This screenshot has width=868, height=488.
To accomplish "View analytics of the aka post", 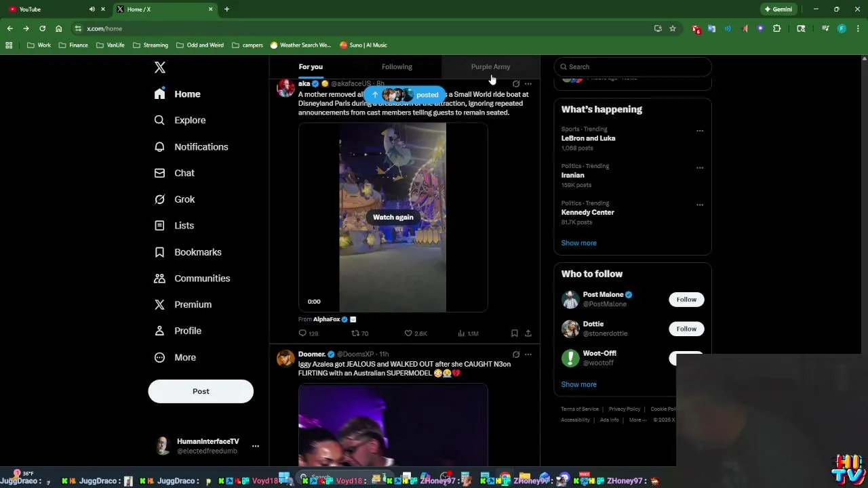I will 468,333.
